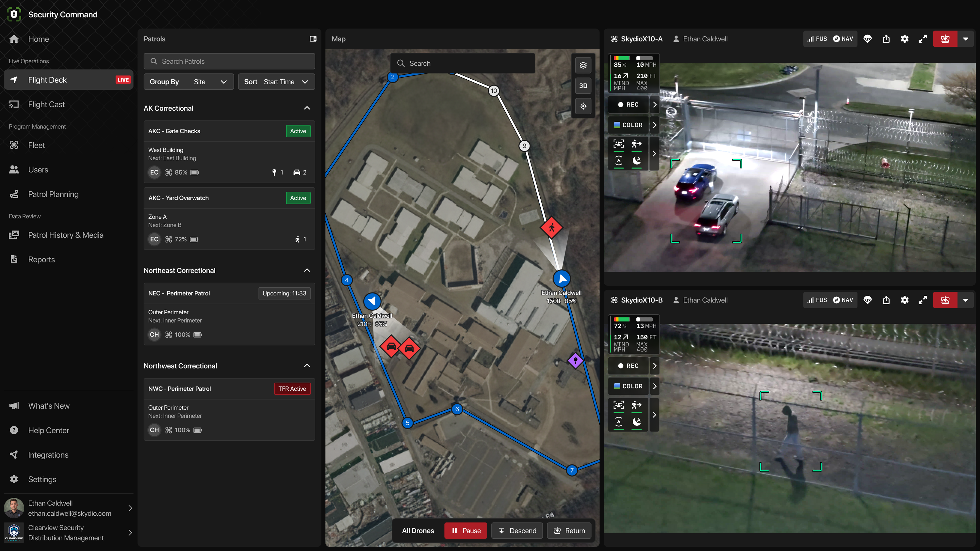Click the map recenter location button
This screenshot has height=551, width=980.
coord(583,106)
